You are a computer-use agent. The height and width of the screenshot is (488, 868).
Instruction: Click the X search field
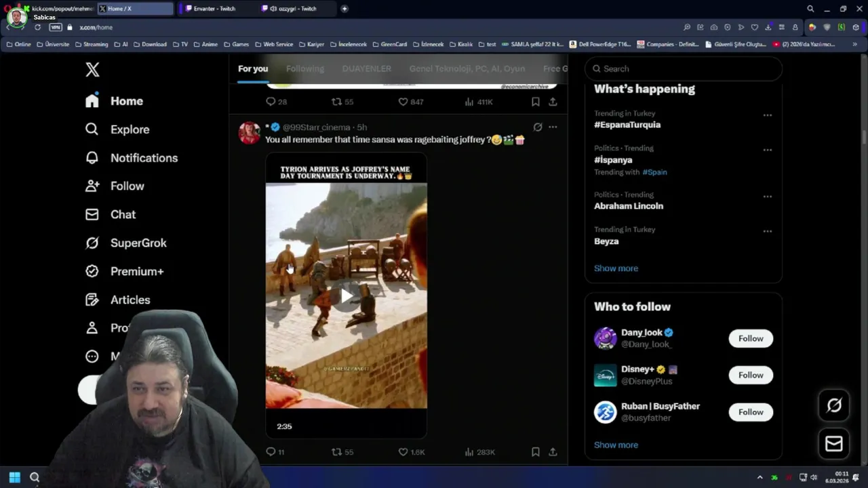pos(684,68)
